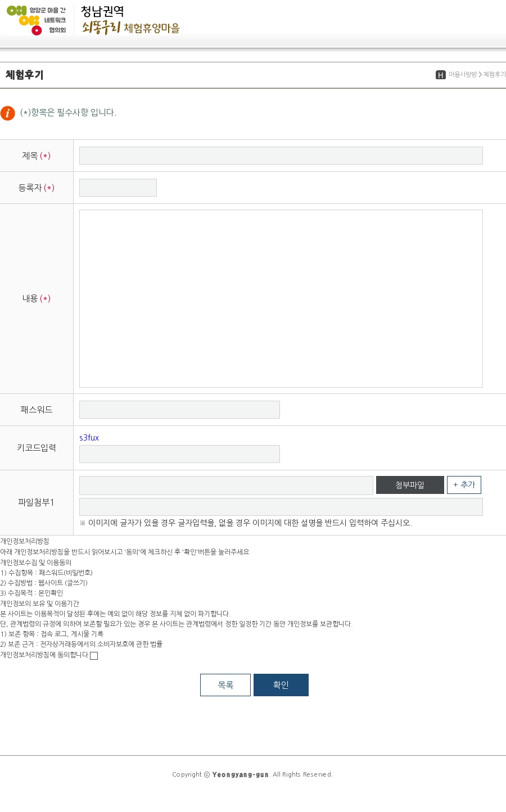Click the image description field under 첨부파일
This screenshot has height=812, width=506.
(281, 506)
